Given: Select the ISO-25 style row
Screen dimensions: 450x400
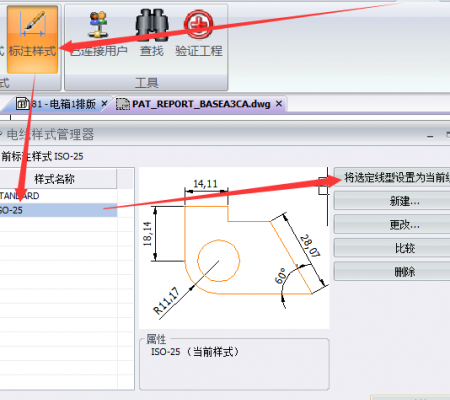Looking at the screenshot, I should tap(58, 210).
